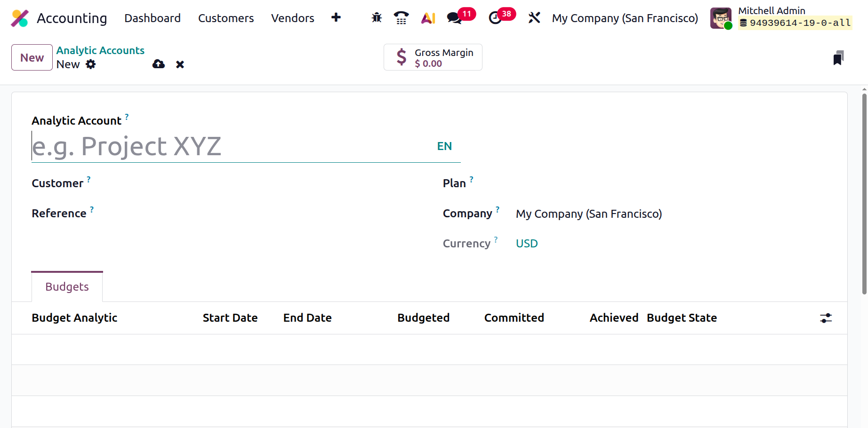868x428 pixels.
Task: Switch company via My Company (San Francisco)
Action: pos(625,18)
